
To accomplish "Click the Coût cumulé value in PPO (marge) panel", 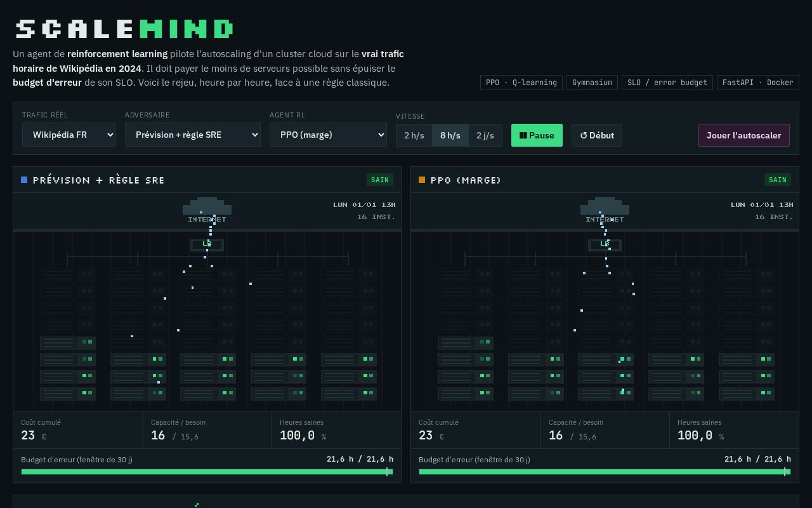I will click(431, 436).
